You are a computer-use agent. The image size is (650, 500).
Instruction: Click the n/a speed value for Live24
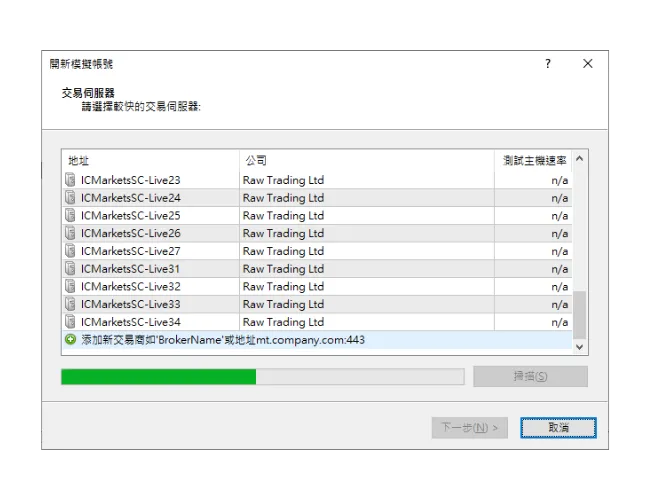click(x=560, y=198)
